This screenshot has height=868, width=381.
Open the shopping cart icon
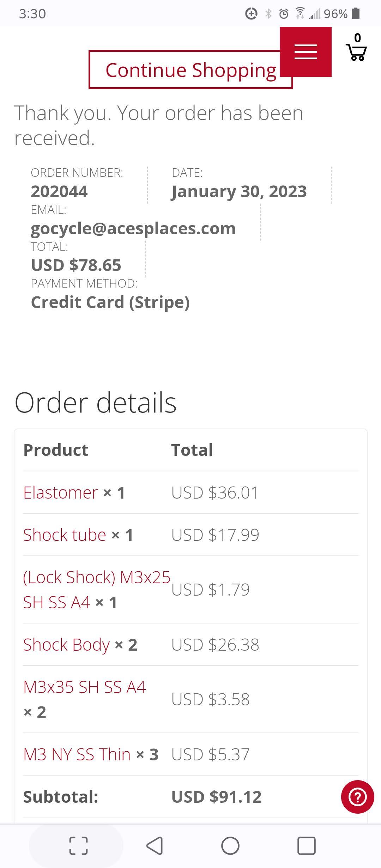pyautogui.click(x=356, y=52)
